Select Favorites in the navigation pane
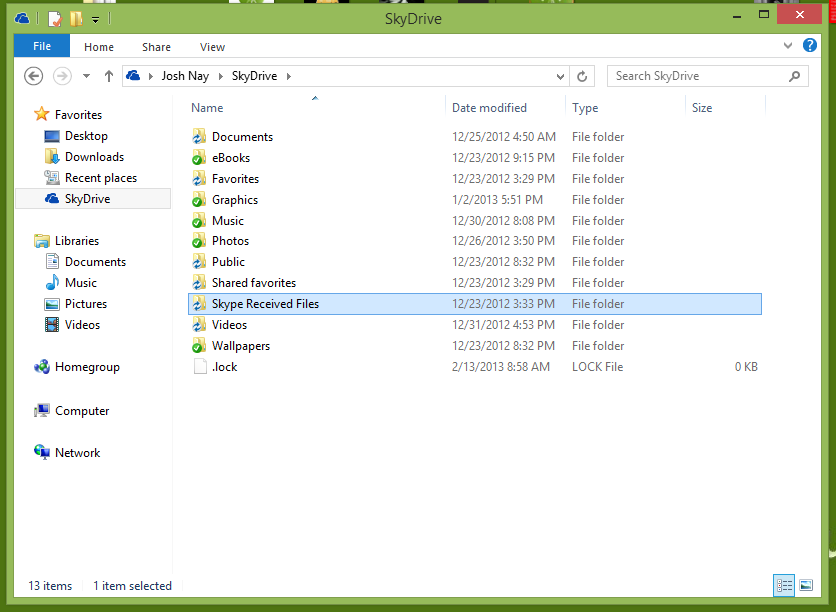Screen dimensions: 836x612 [x=78, y=115]
